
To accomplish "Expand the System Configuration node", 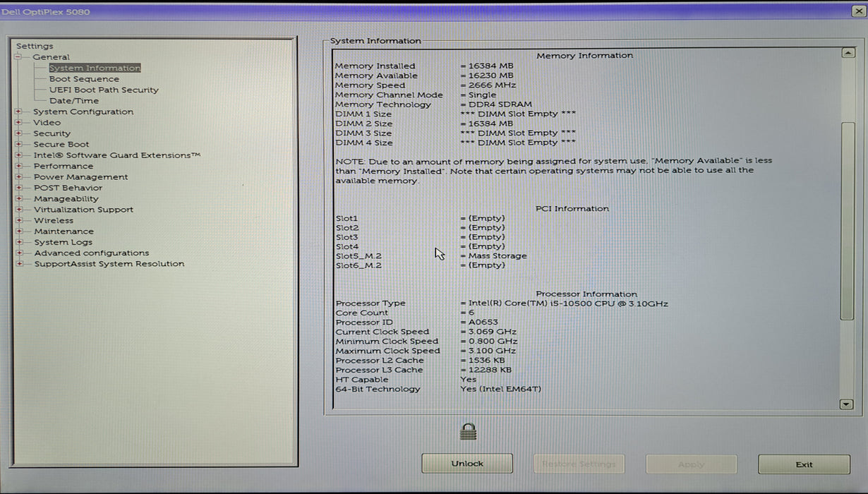I will coord(18,112).
